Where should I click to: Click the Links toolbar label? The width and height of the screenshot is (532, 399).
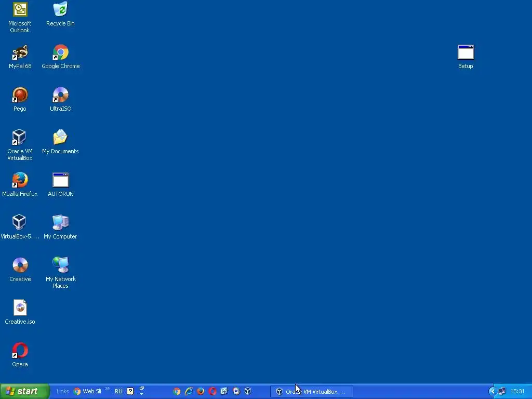(x=62, y=391)
